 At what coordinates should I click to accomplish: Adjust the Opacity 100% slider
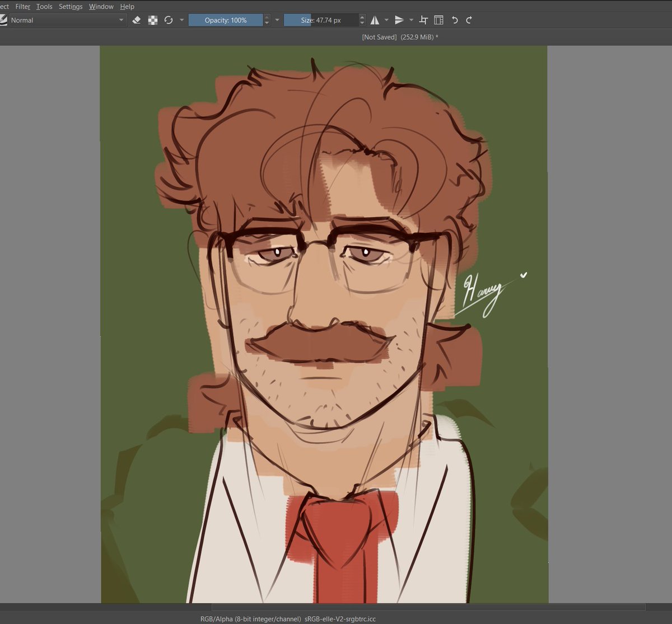[x=226, y=20]
